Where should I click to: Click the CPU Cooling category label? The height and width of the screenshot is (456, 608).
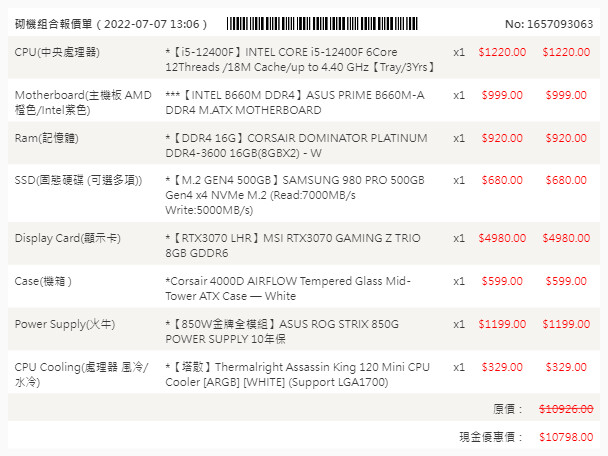[82, 375]
